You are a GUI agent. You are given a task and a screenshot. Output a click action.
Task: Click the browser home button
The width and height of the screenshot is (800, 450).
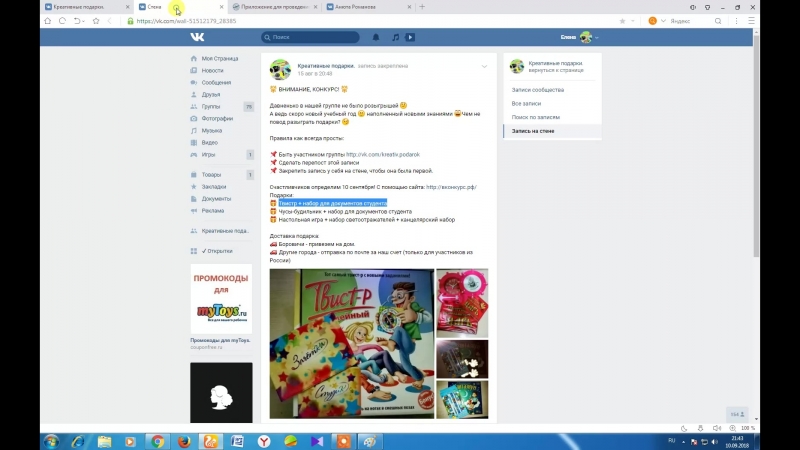coord(47,21)
